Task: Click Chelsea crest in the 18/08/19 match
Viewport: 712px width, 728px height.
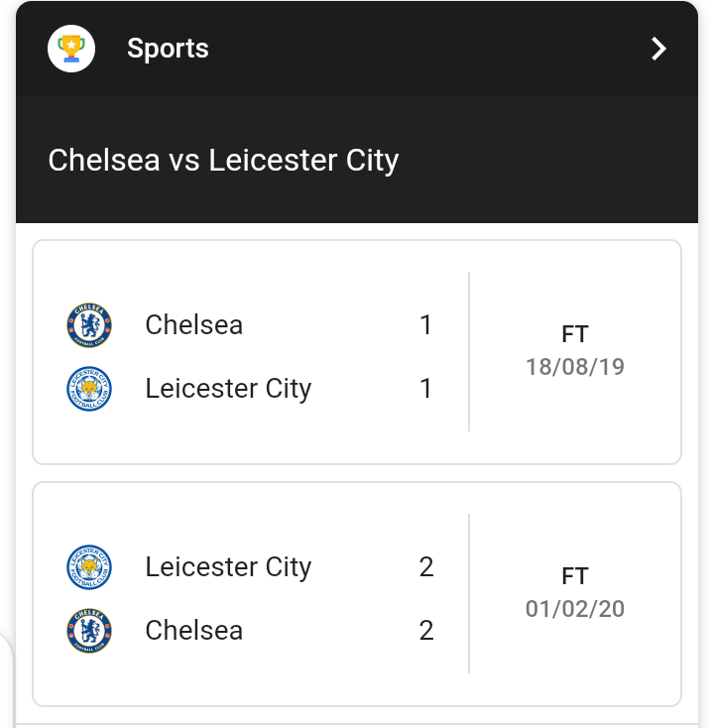Action: tap(89, 325)
